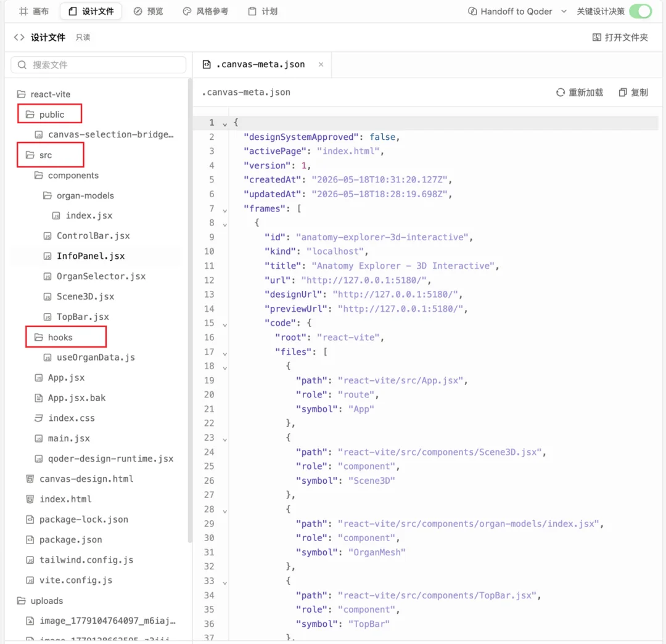The image size is (666, 644).
Task: Open image_1779104764097 upload file
Action: 101,621
